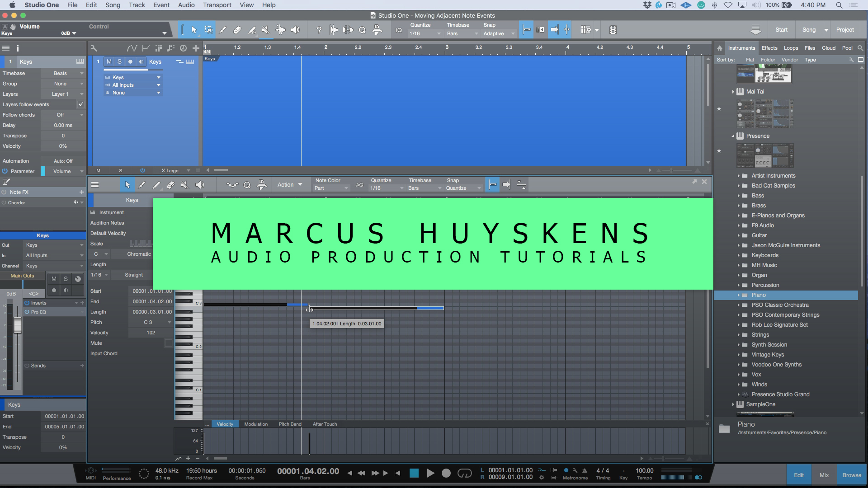Open the arrange Snap Adaptive dropdown
868x488 pixels.
click(x=499, y=33)
